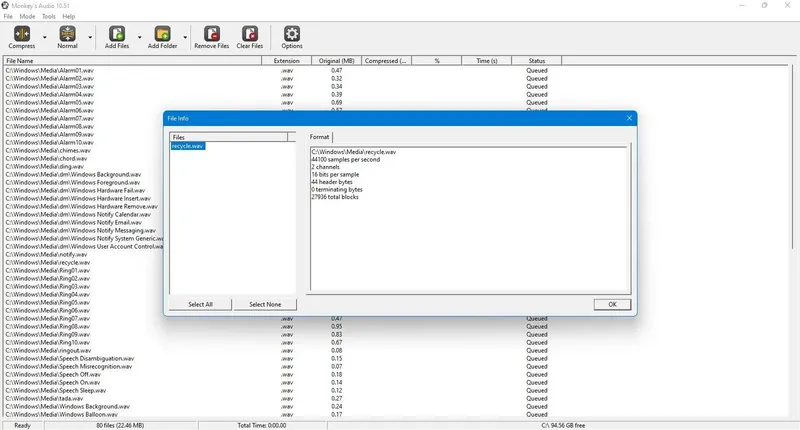Viewport: 800px width, 430px height.
Task: Expand the Add Files dropdown arrow
Action: [139, 37]
